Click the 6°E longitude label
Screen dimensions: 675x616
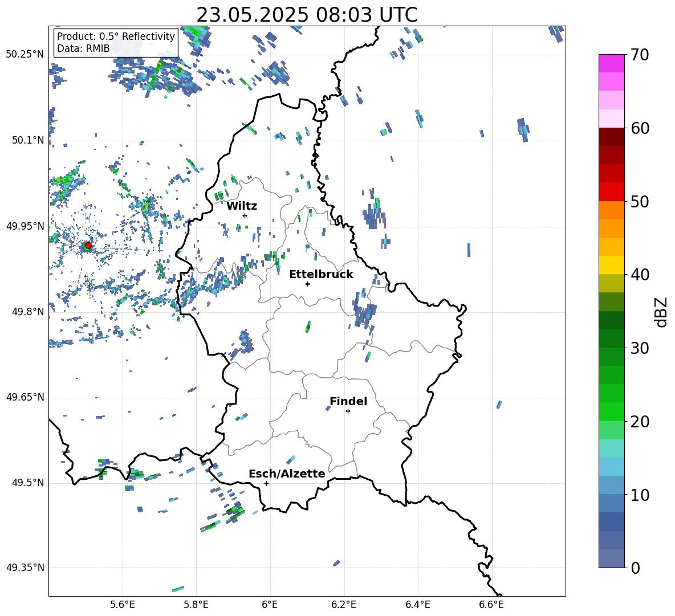pyautogui.click(x=270, y=605)
